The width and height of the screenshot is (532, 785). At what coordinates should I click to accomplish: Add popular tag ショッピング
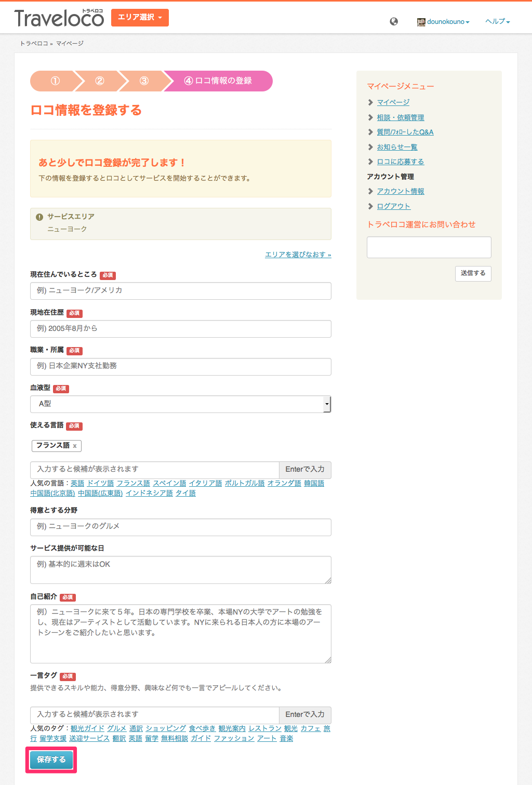point(166,728)
